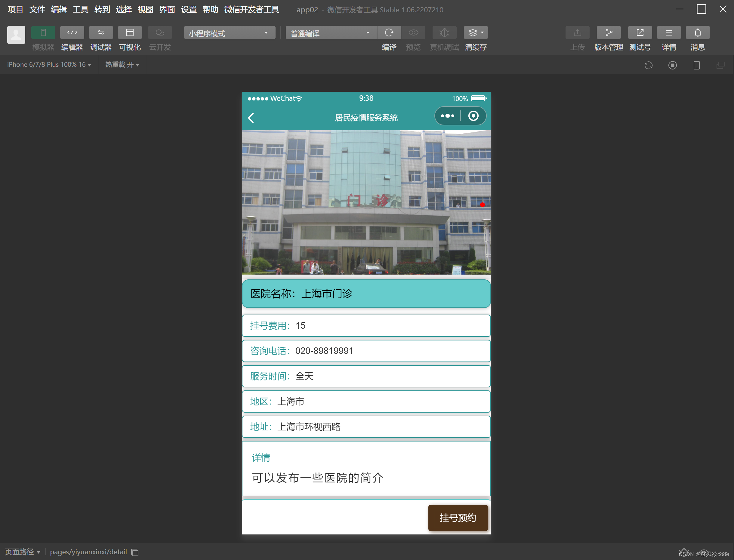This screenshot has width=734, height=560.
Task: Open version management branch icon
Action: tap(608, 33)
